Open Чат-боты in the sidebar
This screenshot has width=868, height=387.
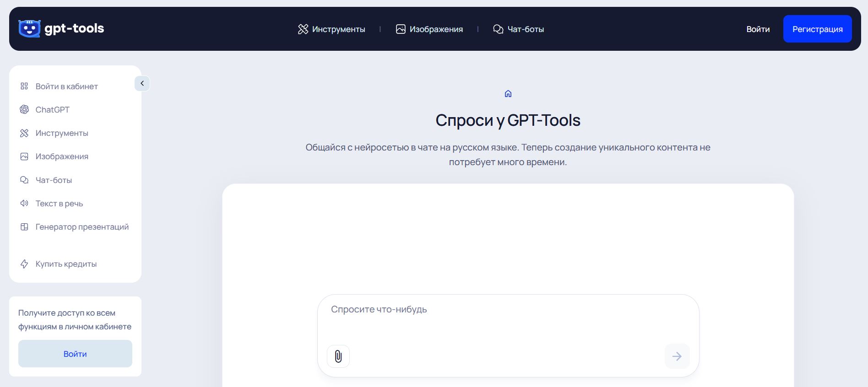pyautogui.click(x=54, y=180)
